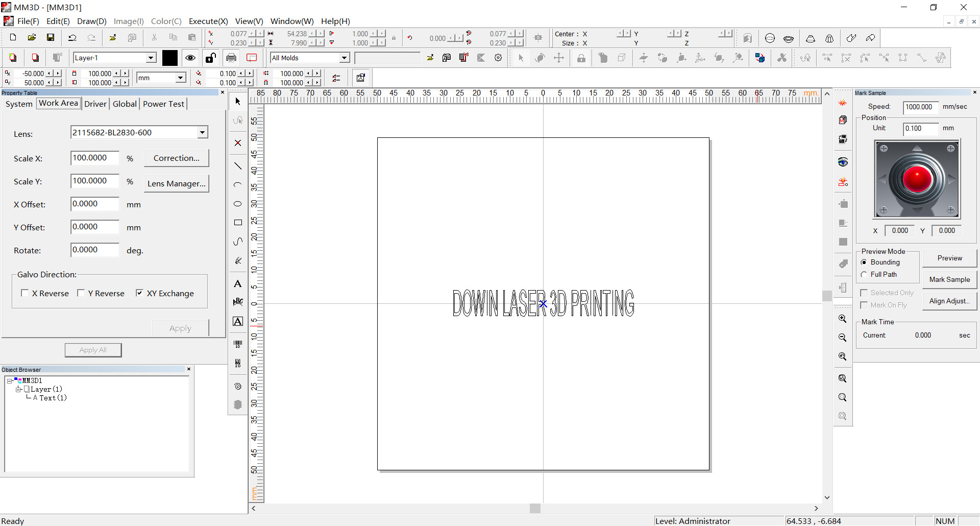Click the layer print icon
Image resolution: width=980 pixels, height=526 pixels.
[x=231, y=58]
